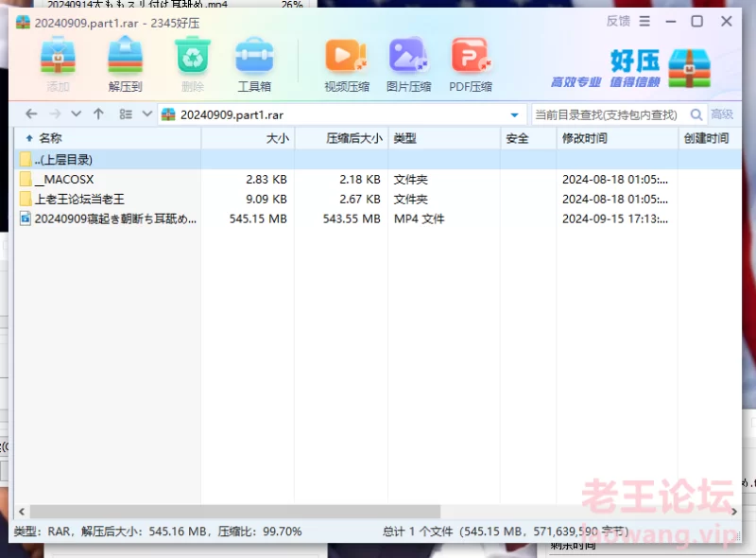The height and width of the screenshot is (558, 756).
Task: Click the 安全 column header
Action: tap(528, 138)
